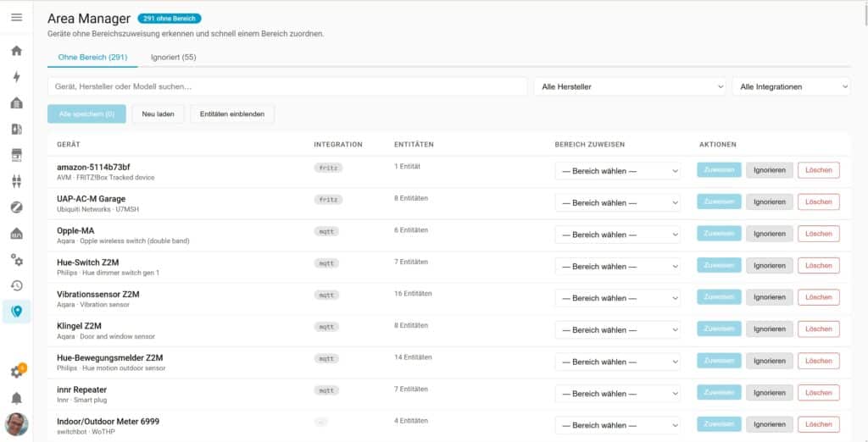This screenshot has width=868, height=442.
Task: Open the plug connectors sidebar icon
Action: click(x=17, y=181)
